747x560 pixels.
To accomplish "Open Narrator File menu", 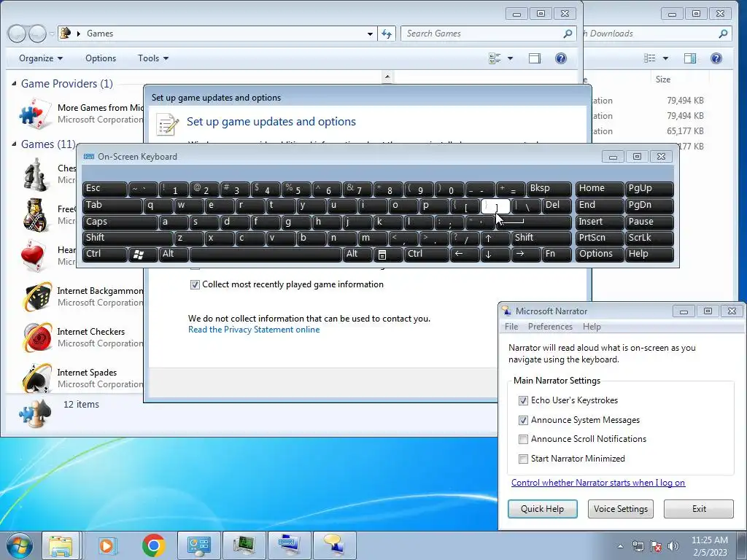I will coord(511,327).
